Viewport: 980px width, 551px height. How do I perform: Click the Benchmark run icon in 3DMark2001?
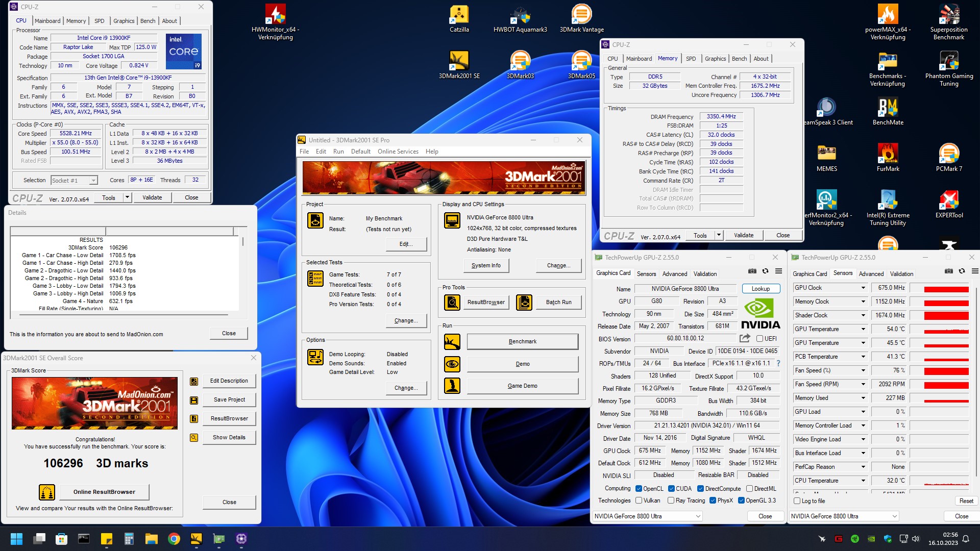point(452,342)
